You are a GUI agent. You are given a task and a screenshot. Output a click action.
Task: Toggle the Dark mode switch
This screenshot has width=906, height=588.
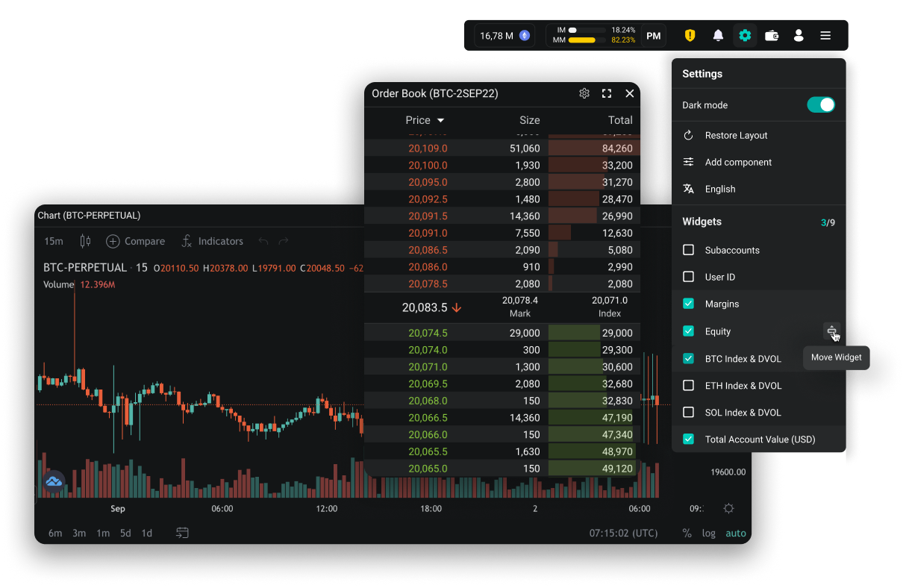click(821, 105)
